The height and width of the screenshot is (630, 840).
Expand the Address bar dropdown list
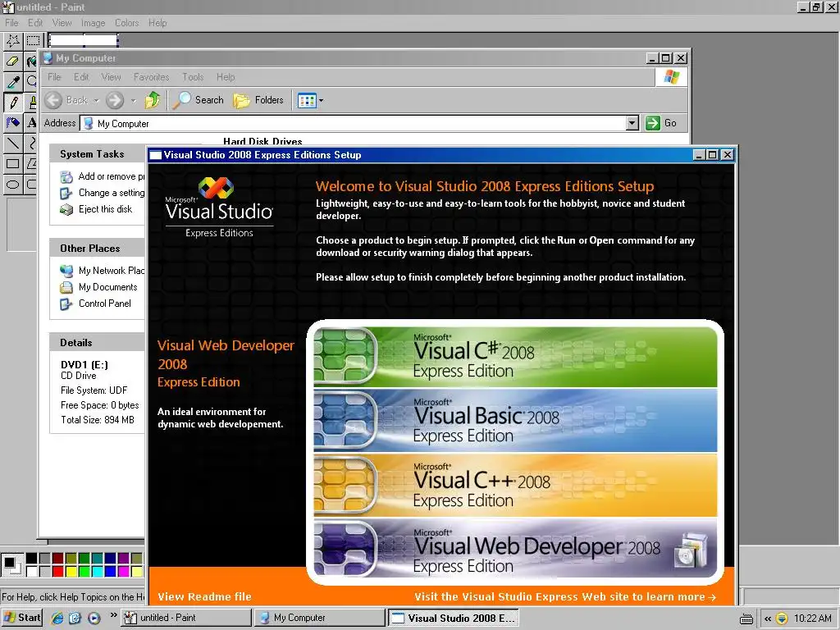pos(632,123)
